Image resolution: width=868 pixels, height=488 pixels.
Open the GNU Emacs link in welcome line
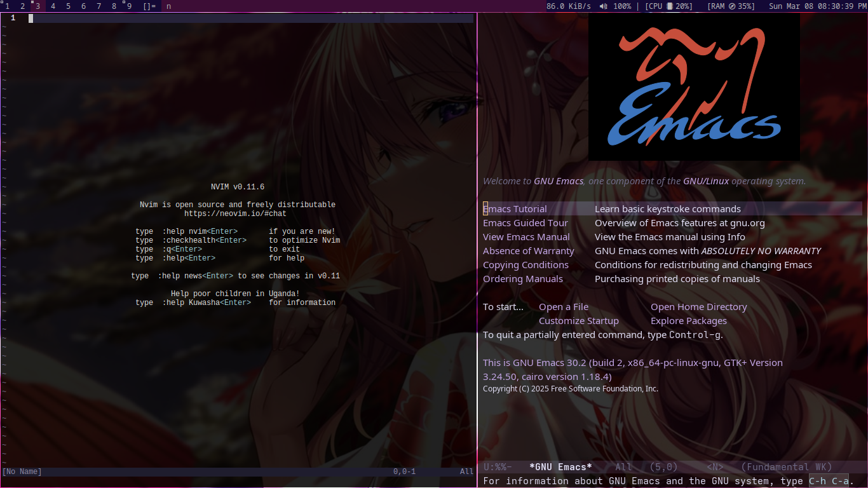coord(559,181)
